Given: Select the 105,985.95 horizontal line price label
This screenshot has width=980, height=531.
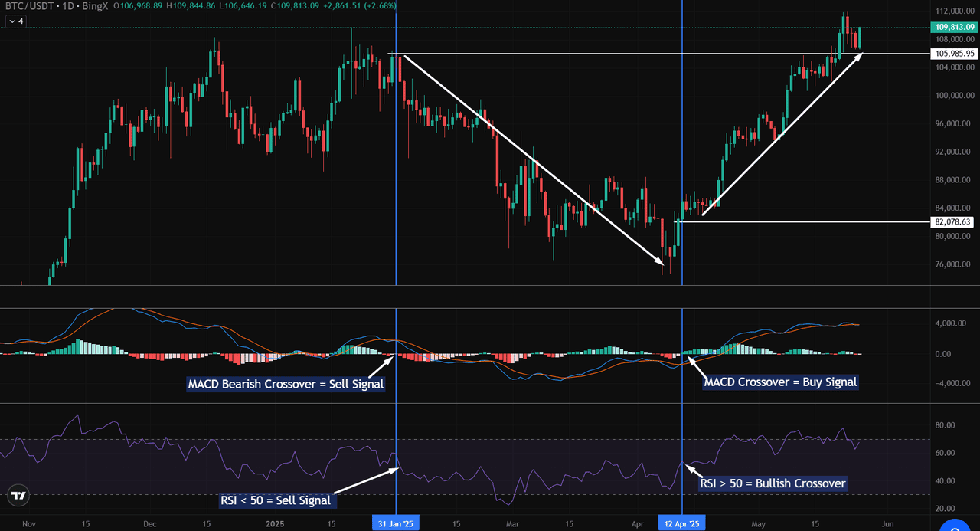Looking at the screenshot, I should click(953, 54).
